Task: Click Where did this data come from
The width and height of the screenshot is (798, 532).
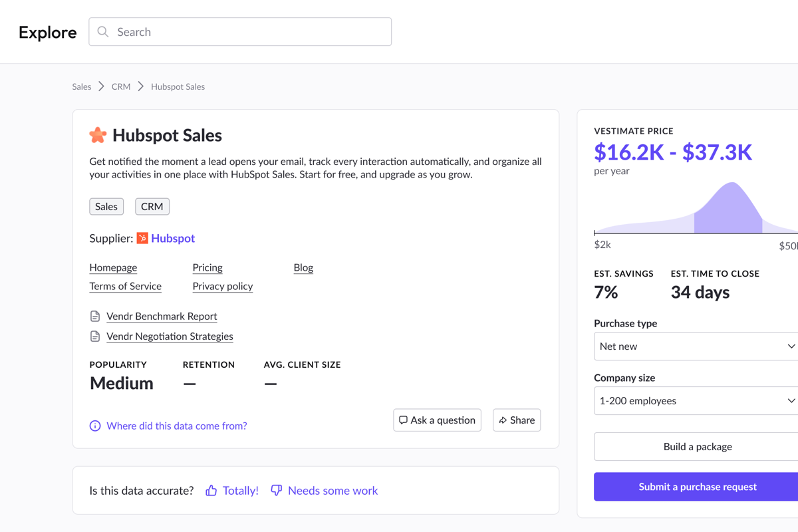Action: pos(177,426)
